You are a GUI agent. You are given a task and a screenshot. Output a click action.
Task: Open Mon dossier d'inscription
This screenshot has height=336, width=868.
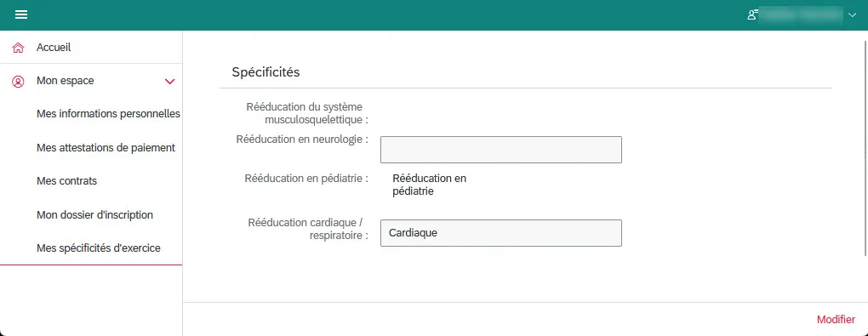point(94,214)
